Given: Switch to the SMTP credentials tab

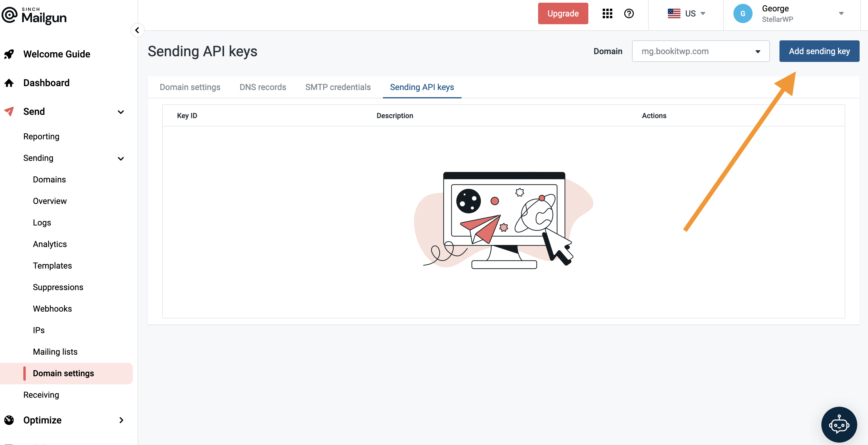Looking at the screenshot, I should click(338, 87).
